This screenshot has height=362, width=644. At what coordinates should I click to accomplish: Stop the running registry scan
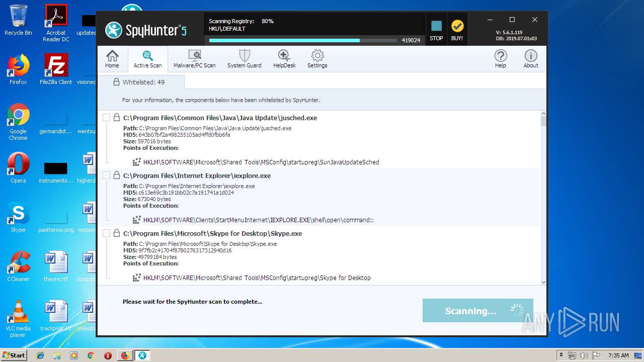coord(436,31)
